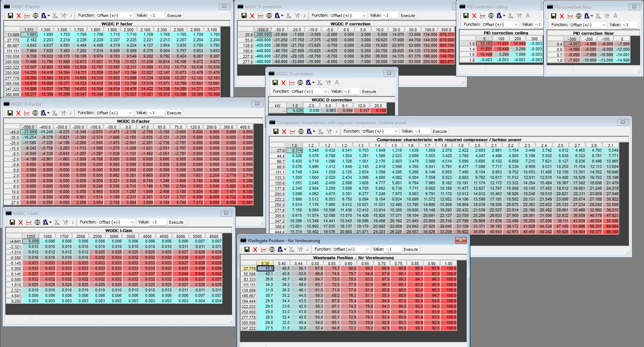
Task: Open Function dropdown in WGDC I-Gain window
Action: pyautogui.click(x=116, y=222)
